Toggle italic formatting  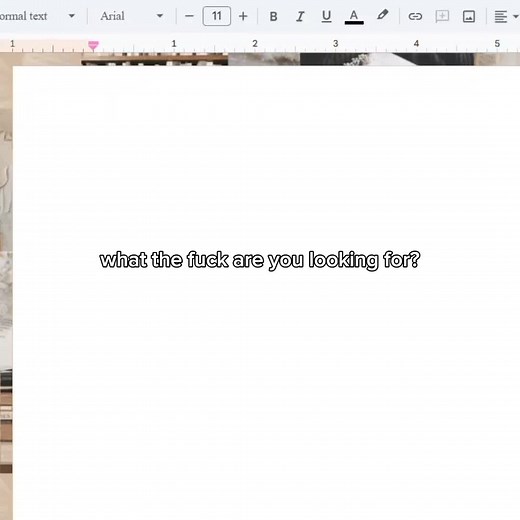(300, 16)
